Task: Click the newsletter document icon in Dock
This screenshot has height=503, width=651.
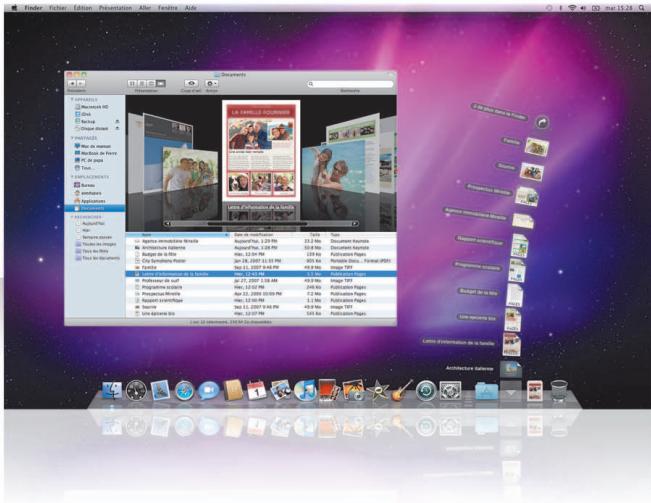Action: pyautogui.click(x=535, y=391)
